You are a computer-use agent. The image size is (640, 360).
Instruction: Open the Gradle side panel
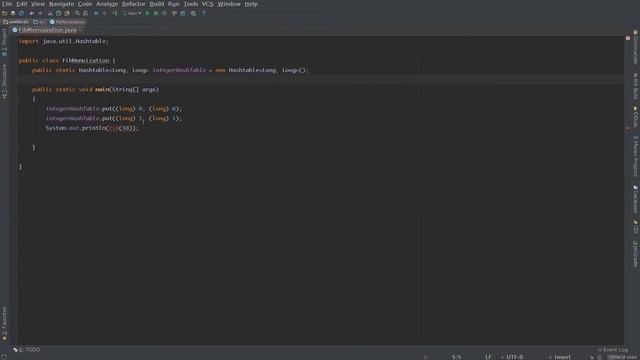point(636,253)
